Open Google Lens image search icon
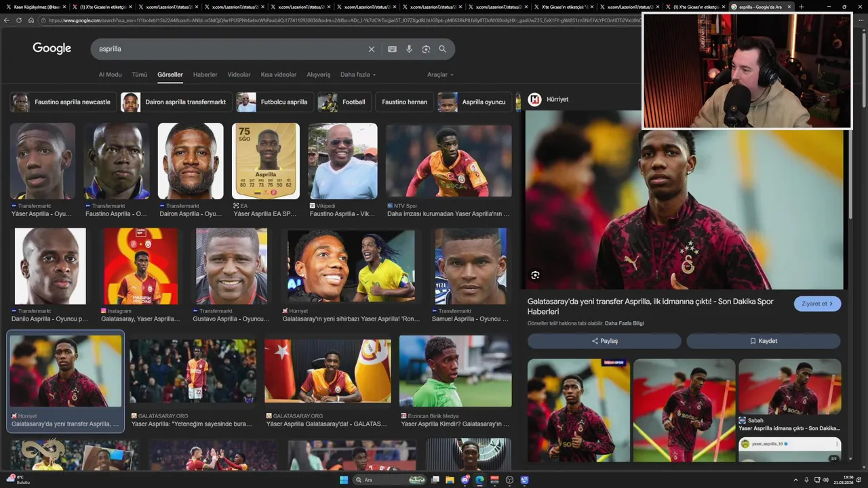Screen dimensions: 868x488 (426, 49)
